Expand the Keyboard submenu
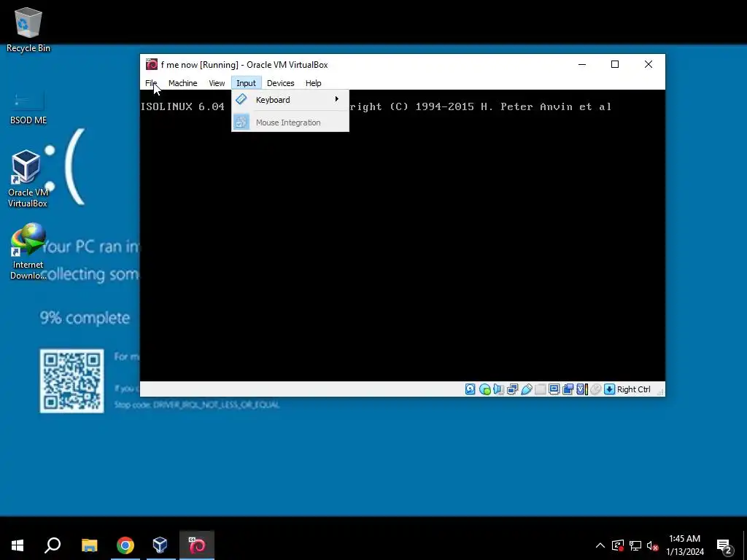Screen dimensions: 747x560 tap(290, 99)
